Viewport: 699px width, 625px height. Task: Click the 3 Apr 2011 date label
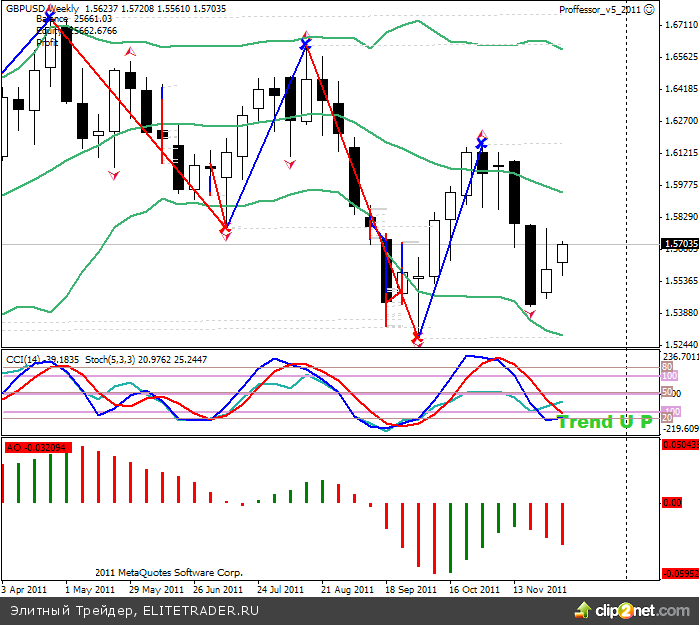click(27, 589)
